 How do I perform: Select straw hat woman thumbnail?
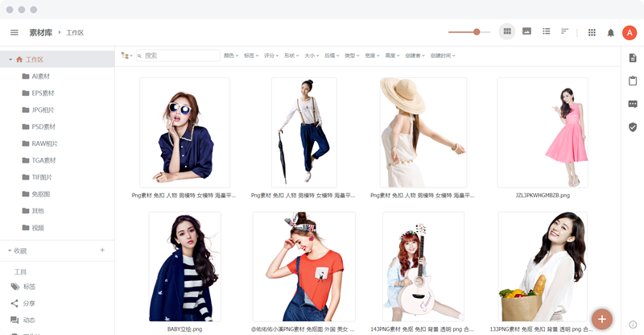pyautogui.click(x=423, y=132)
